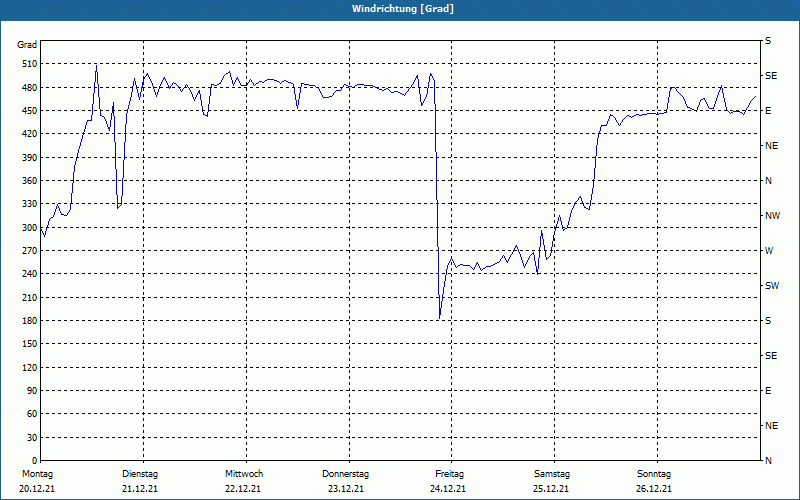Select the 240 degree axis label

(x=30, y=274)
